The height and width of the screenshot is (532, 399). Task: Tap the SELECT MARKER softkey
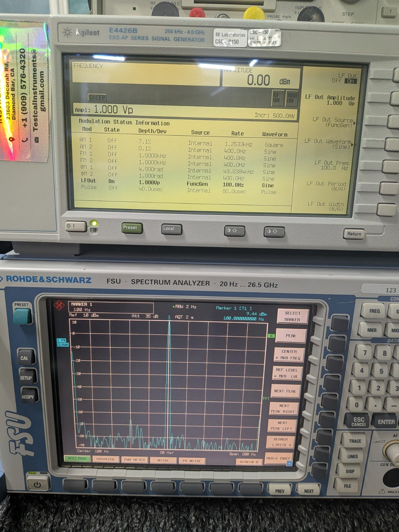coord(293,316)
